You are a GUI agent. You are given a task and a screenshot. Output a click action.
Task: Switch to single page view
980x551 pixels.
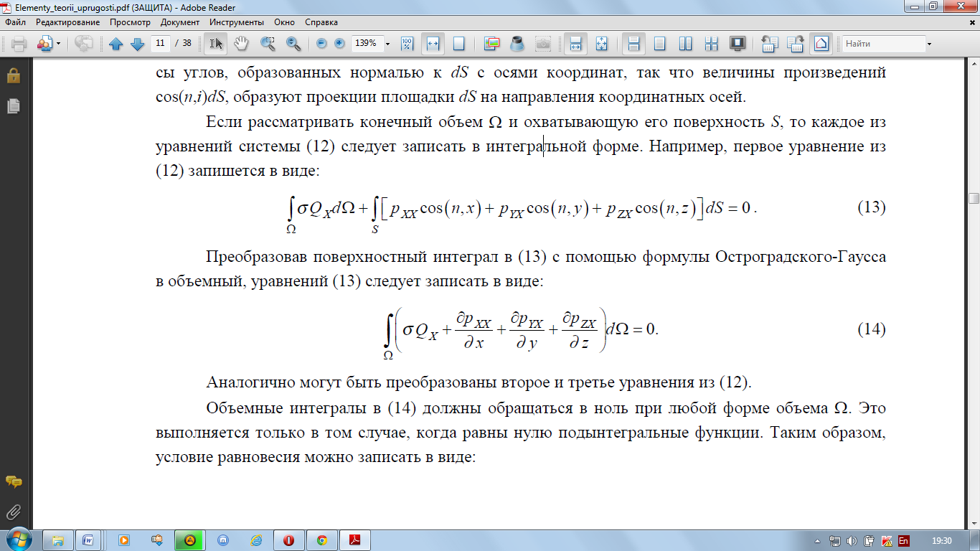click(659, 44)
